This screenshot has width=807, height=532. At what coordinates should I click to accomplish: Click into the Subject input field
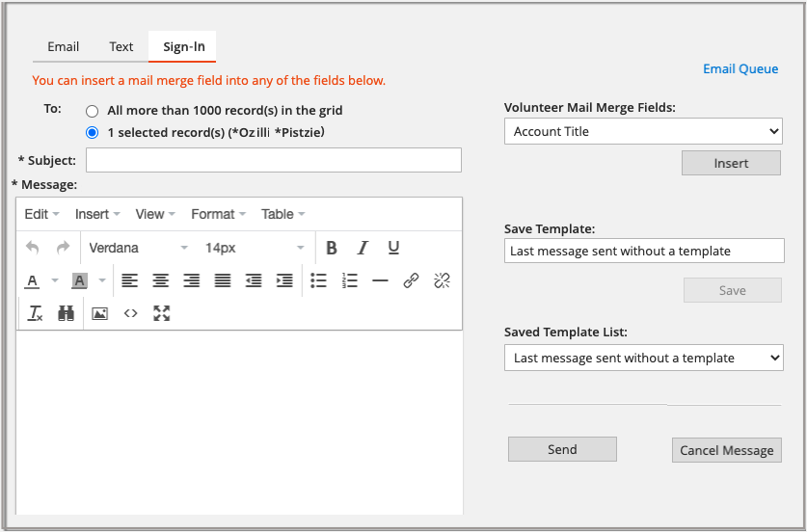click(274, 160)
